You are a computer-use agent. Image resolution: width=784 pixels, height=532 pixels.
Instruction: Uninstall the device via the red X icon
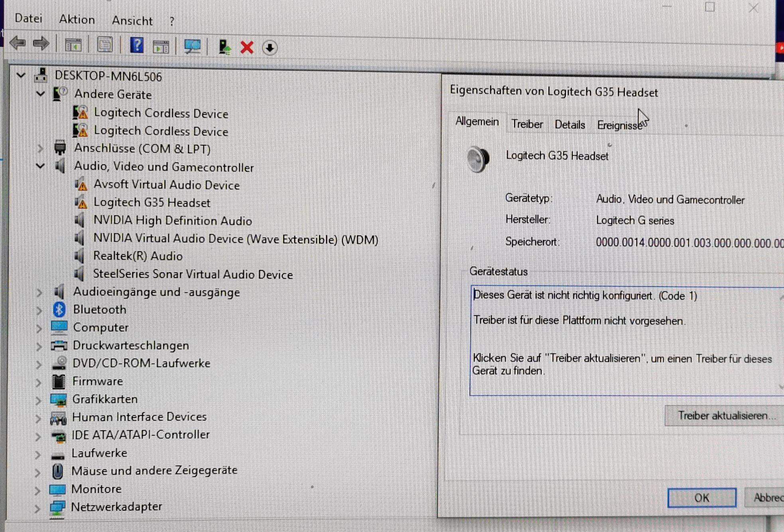pos(247,48)
